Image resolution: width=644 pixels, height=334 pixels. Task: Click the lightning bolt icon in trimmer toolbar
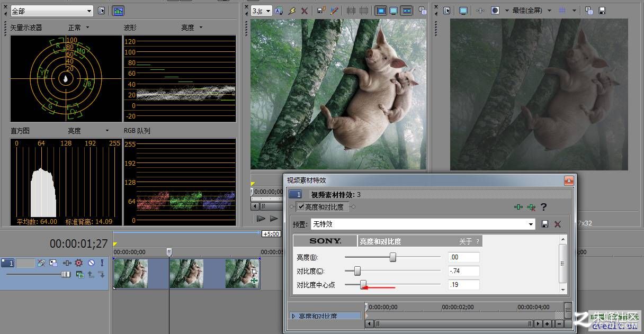[292, 11]
